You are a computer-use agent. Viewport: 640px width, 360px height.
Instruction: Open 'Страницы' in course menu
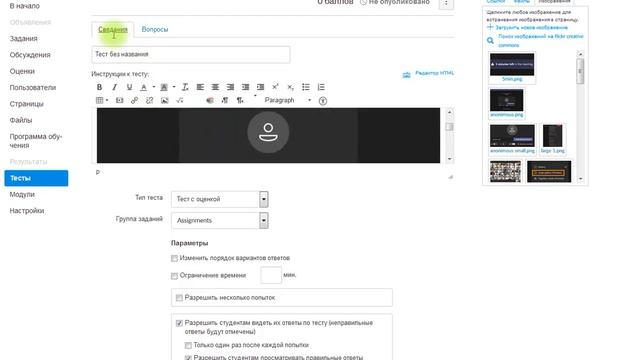click(27, 104)
